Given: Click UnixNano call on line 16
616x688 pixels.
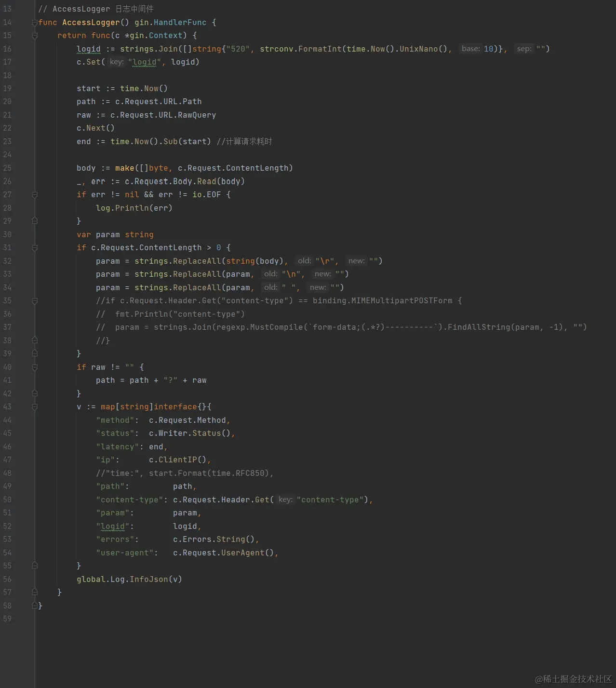Looking at the screenshot, I should tap(423, 49).
